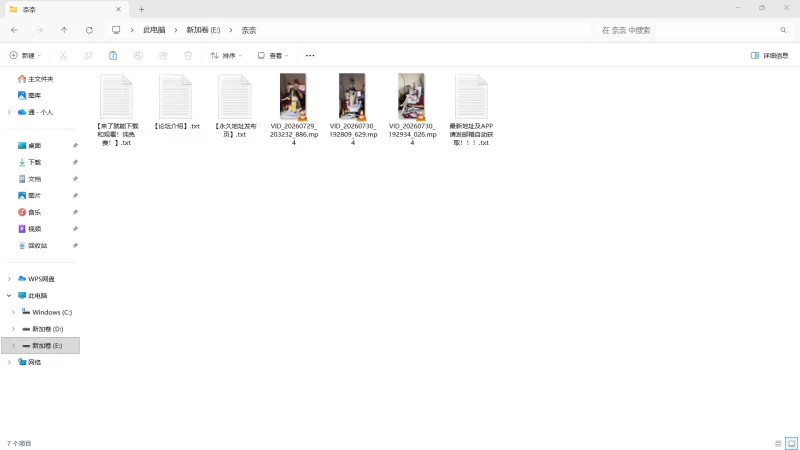Click the Cut scissors icon in toolbar

click(63, 56)
